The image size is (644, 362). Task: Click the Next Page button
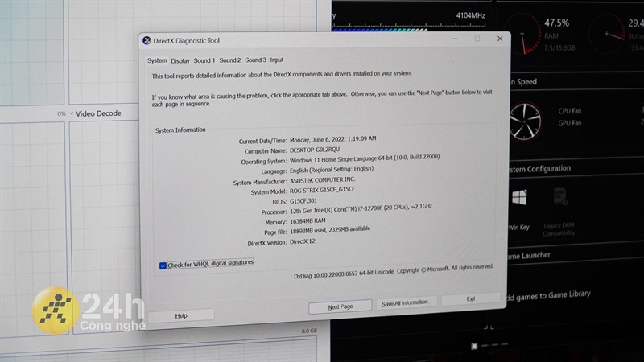click(x=341, y=306)
